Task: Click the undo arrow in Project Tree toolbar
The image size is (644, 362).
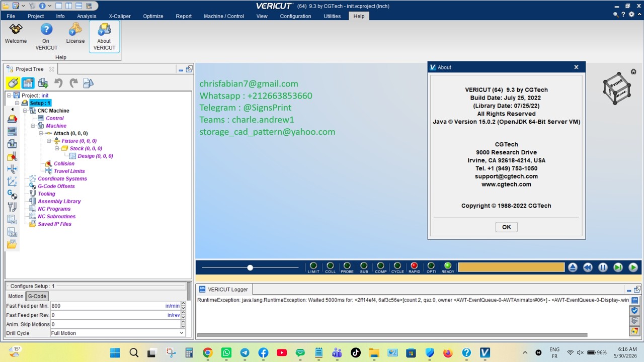Action: tap(58, 83)
